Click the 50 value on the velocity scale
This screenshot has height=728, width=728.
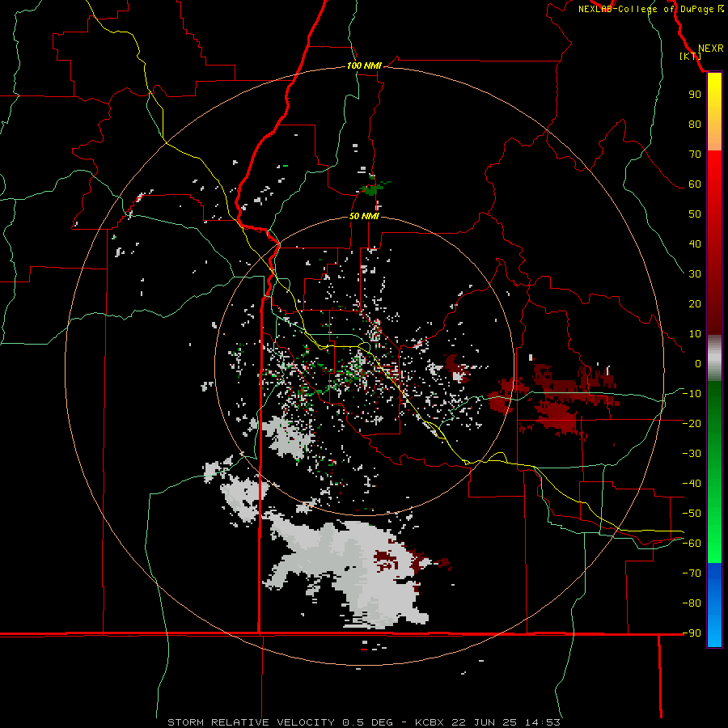pos(695,214)
